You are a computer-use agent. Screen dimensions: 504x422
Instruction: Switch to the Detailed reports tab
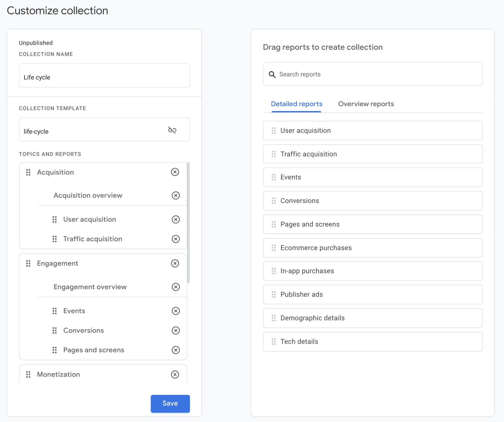click(297, 104)
